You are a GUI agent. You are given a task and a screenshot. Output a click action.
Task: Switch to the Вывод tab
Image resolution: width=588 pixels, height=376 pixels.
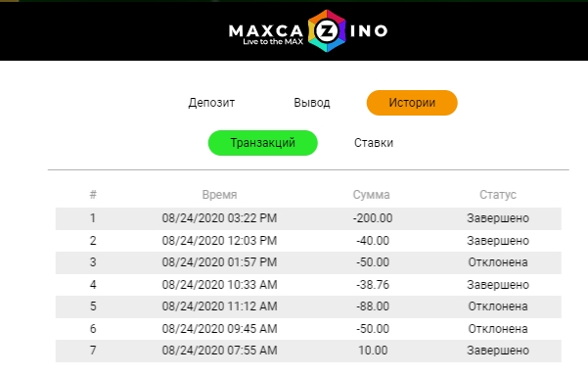pyautogui.click(x=312, y=103)
